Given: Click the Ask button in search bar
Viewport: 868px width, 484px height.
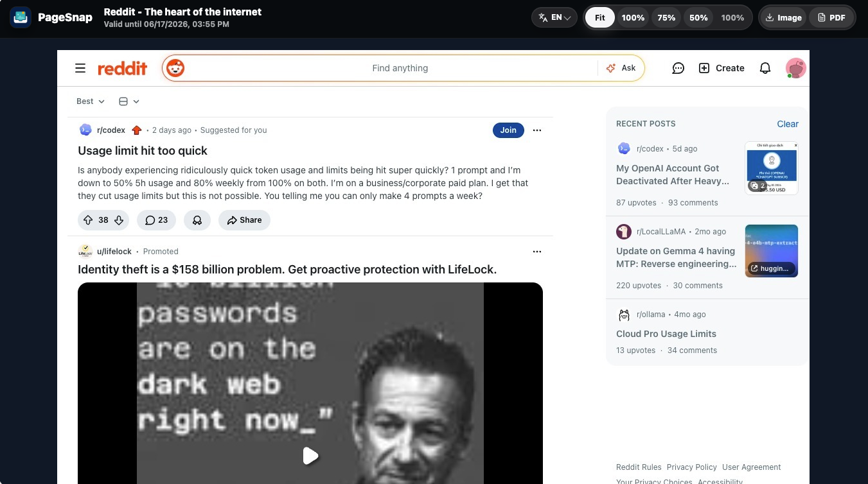Looking at the screenshot, I should point(621,68).
